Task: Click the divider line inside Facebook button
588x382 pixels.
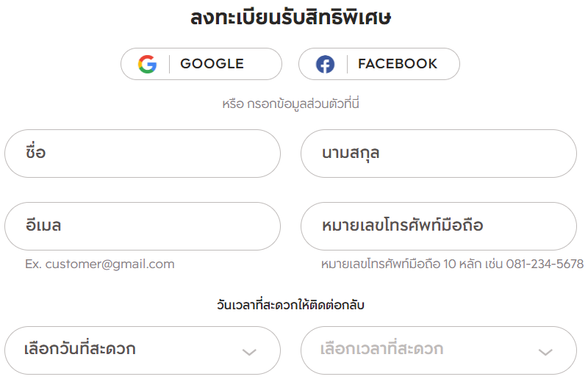Action: click(347, 64)
